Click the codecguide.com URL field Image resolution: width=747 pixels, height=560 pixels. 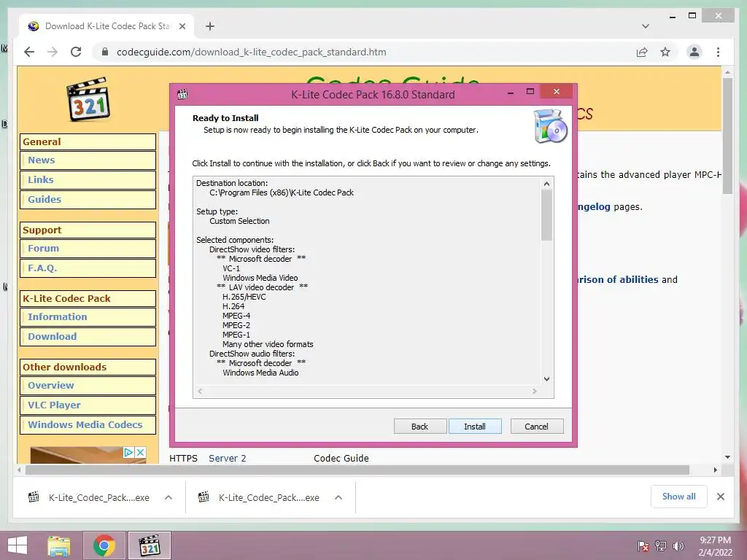[x=252, y=52]
